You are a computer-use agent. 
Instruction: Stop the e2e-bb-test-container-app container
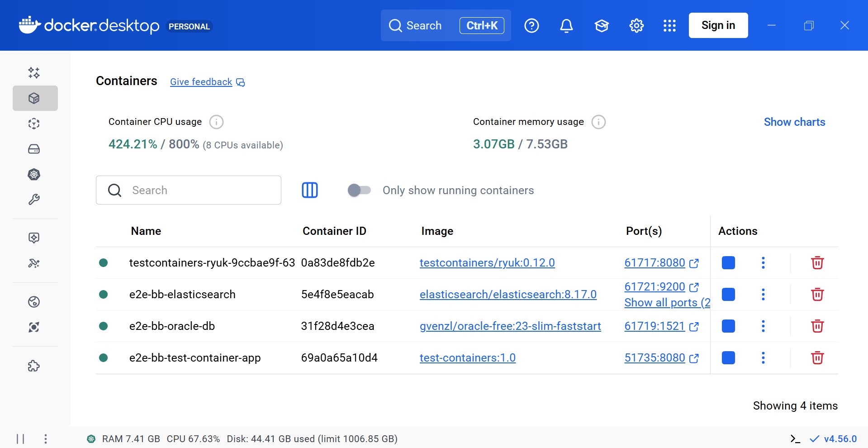pyautogui.click(x=728, y=357)
